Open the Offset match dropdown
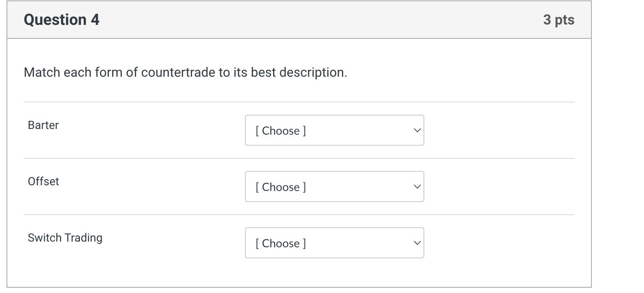Image resolution: width=644 pixels, height=293 pixels. tap(334, 186)
